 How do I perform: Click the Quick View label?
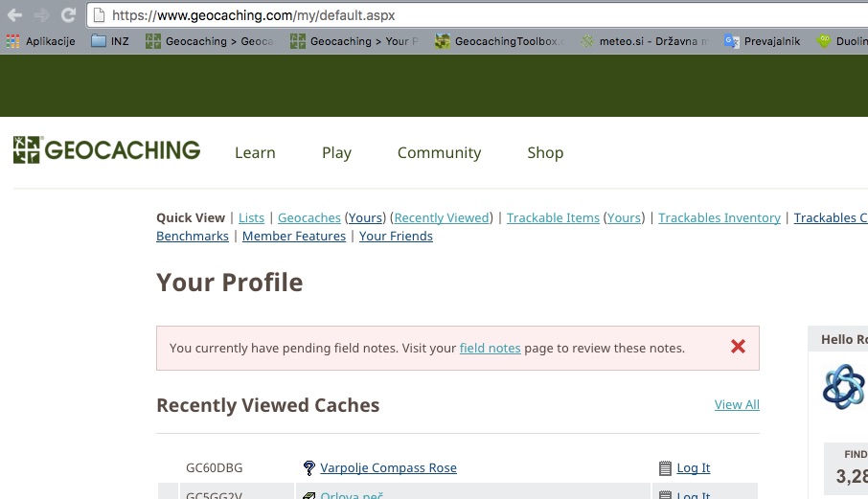coord(191,218)
